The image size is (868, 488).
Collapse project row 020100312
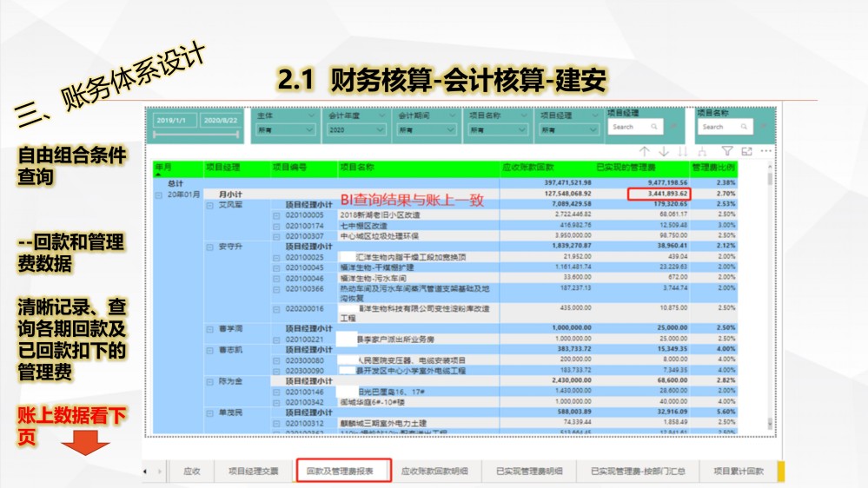click(x=276, y=424)
